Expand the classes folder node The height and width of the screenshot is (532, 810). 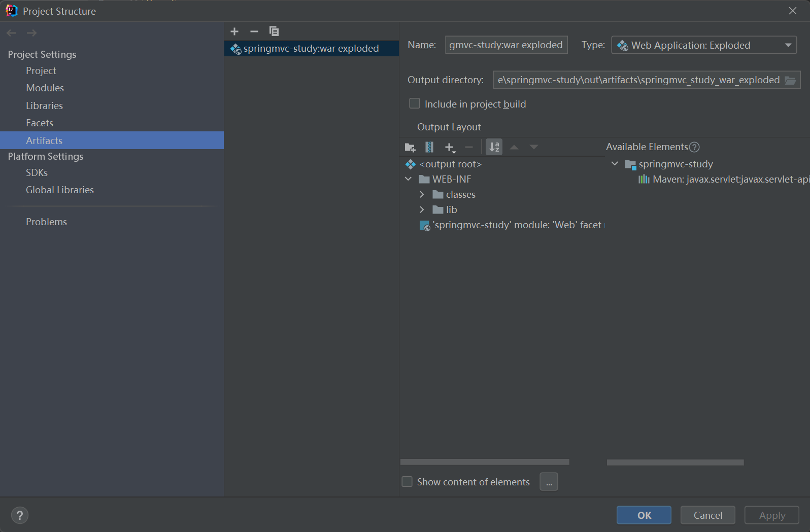(x=422, y=195)
